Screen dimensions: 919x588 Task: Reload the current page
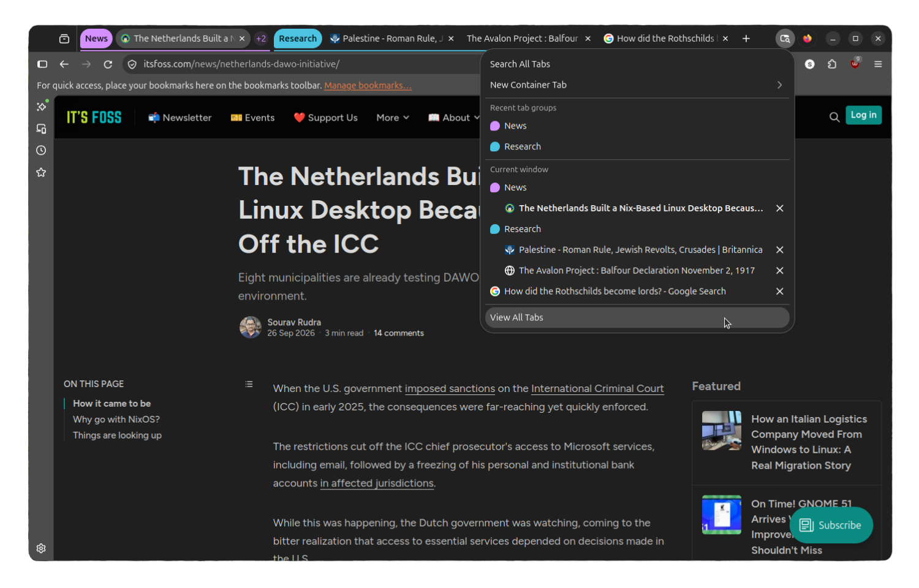(108, 64)
